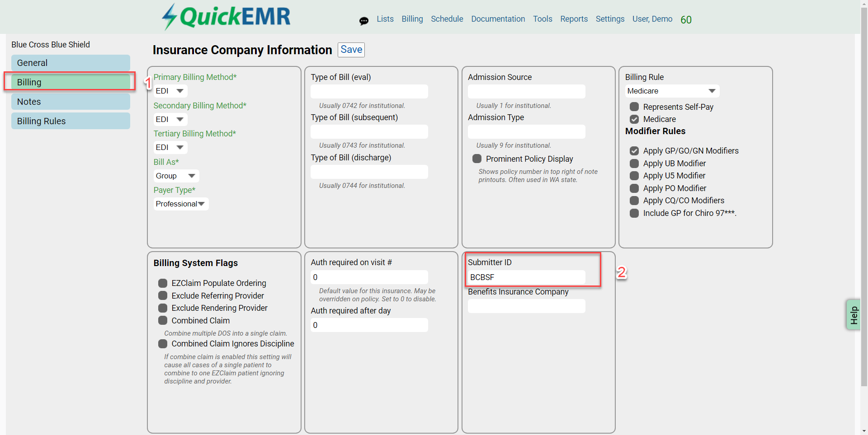Click the Modifier Rules heading
This screenshot has height=435, width=868.
click(655, 131)
